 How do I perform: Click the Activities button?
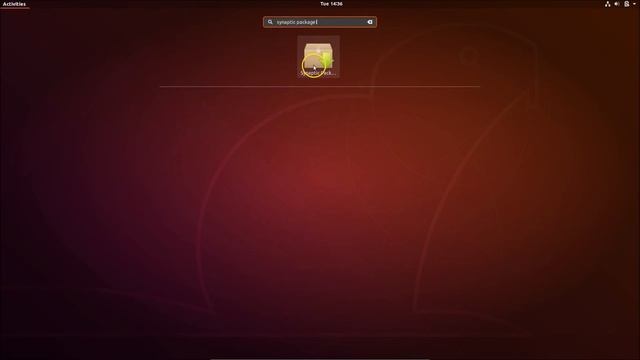tap(14, 4)
